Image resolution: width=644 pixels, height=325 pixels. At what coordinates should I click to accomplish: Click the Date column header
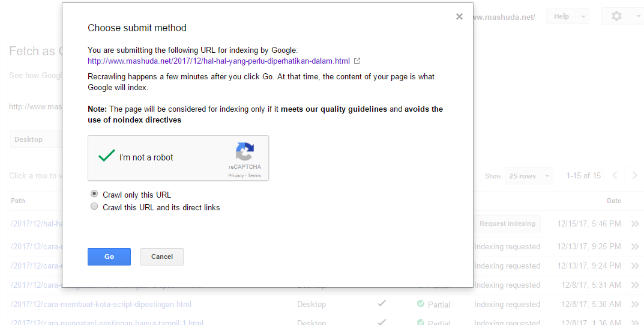click(x=613, y=201)
